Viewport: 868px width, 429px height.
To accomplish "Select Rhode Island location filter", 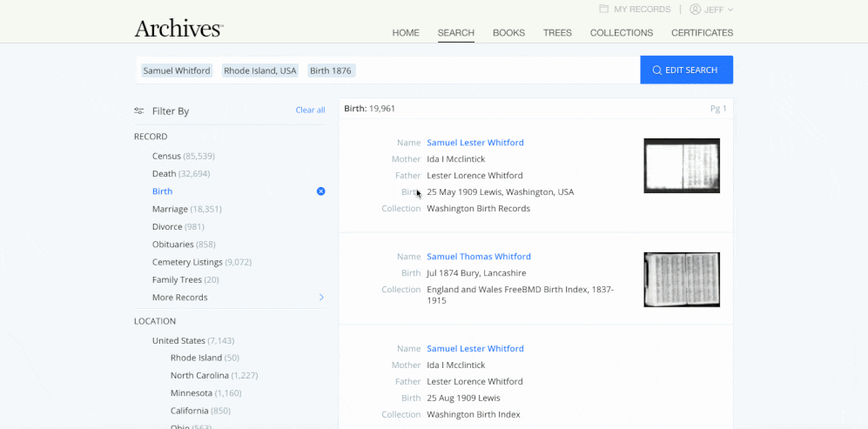I will click(205, 358).
